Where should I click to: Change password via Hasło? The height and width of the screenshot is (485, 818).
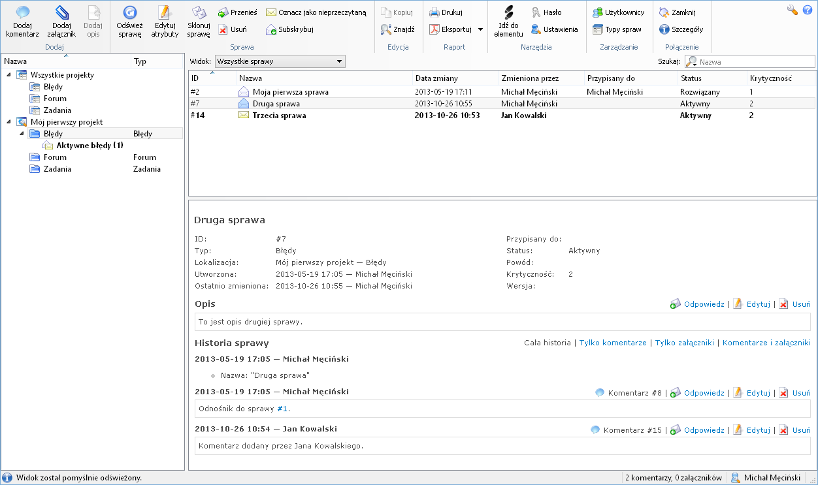tap(546, 12)
